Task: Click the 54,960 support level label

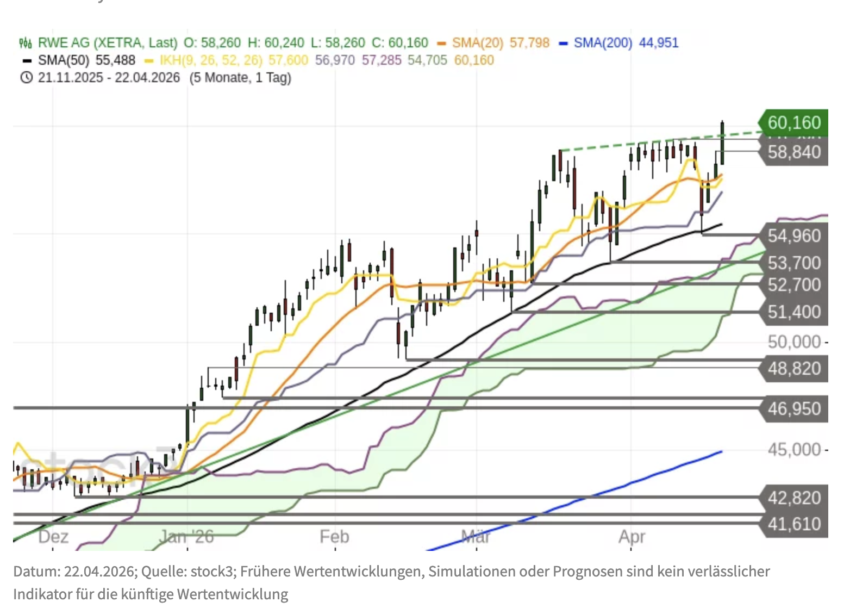Action: pyautogui.click(x=793, y=236)
